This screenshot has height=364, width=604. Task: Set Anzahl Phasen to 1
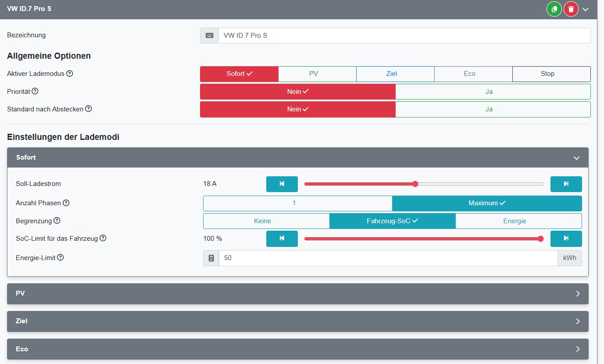click(x=298, y=203)
